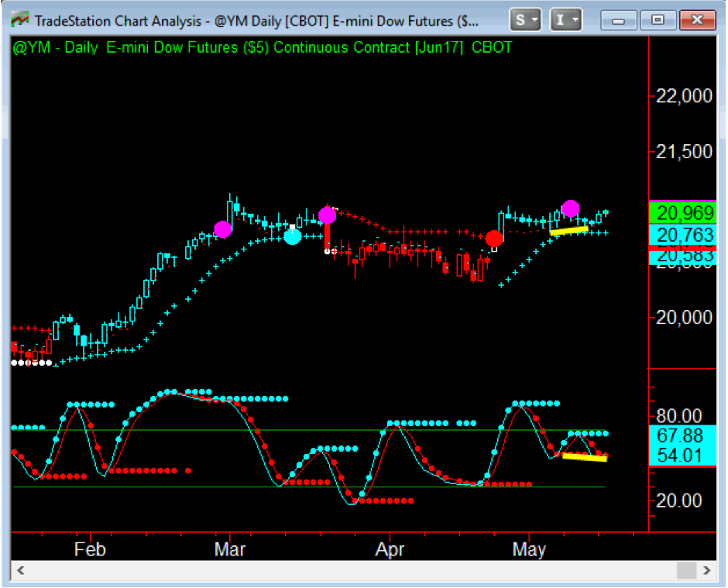Click the magenta dot marker in May
This screenshot has height=588, width=728.
571,209
